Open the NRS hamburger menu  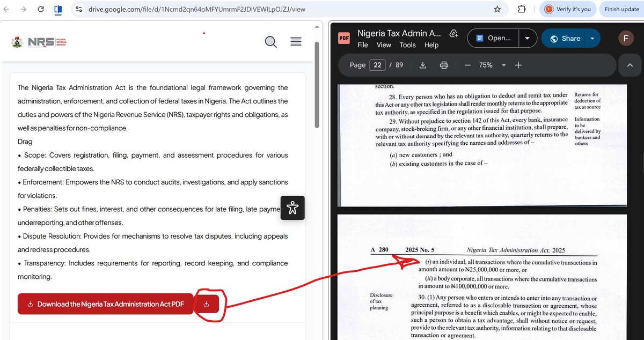click(x=296, y=41)
